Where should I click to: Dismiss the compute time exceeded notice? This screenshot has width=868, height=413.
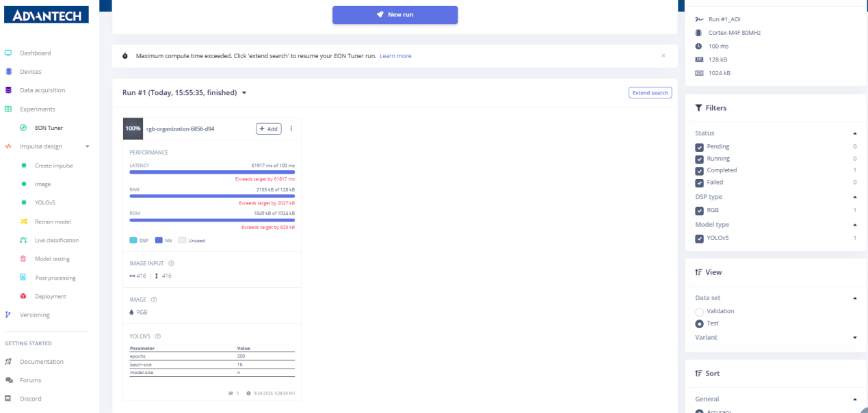[x=663, y=55]
